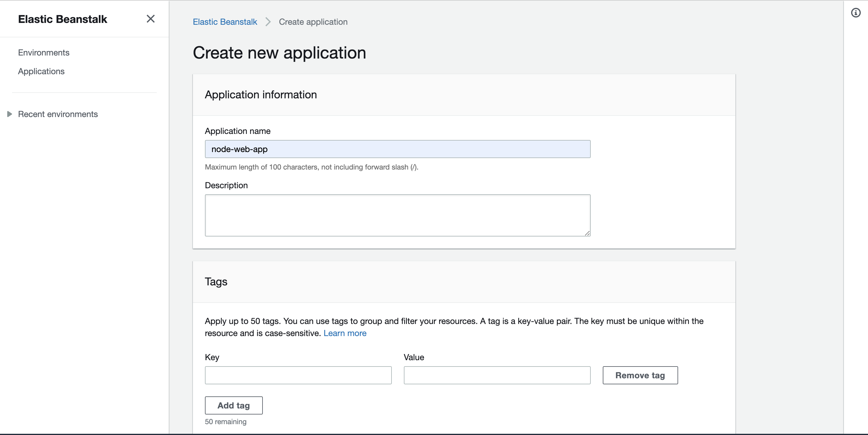Open Environments in sidebar

point(43,52)
